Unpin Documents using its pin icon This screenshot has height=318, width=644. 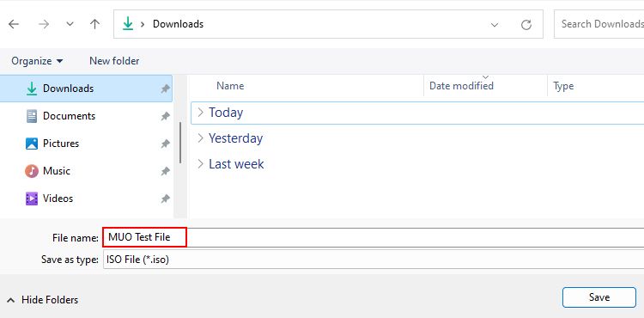click(165, 116)
